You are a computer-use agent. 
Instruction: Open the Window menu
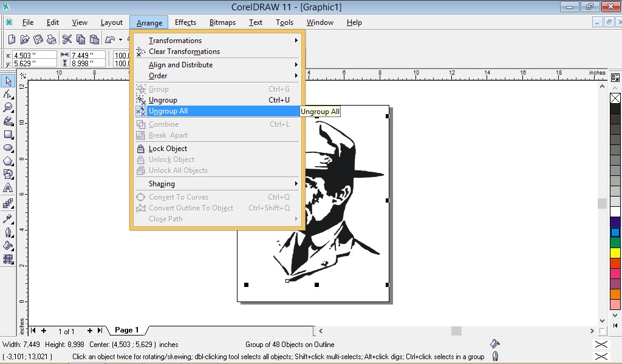[320, 22]
